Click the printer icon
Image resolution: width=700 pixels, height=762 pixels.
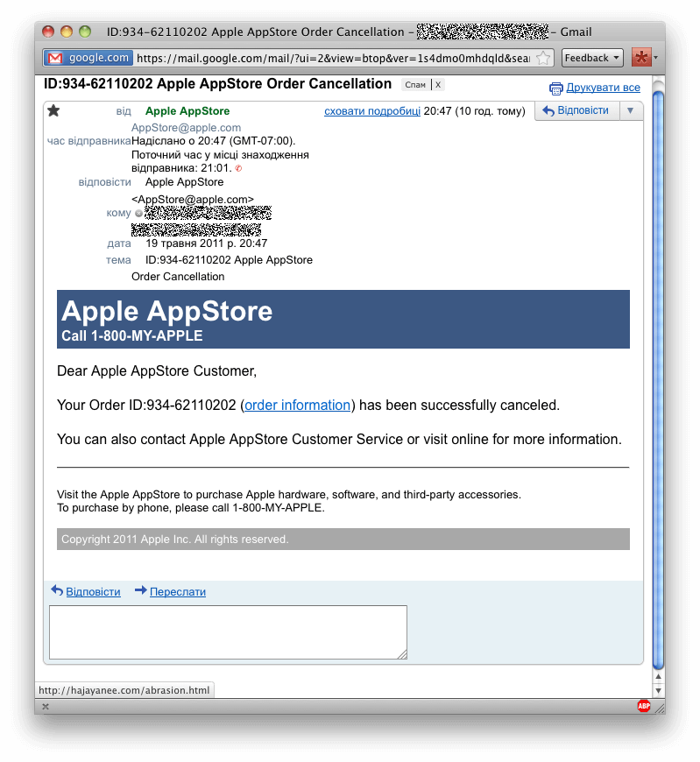(555, 88)
